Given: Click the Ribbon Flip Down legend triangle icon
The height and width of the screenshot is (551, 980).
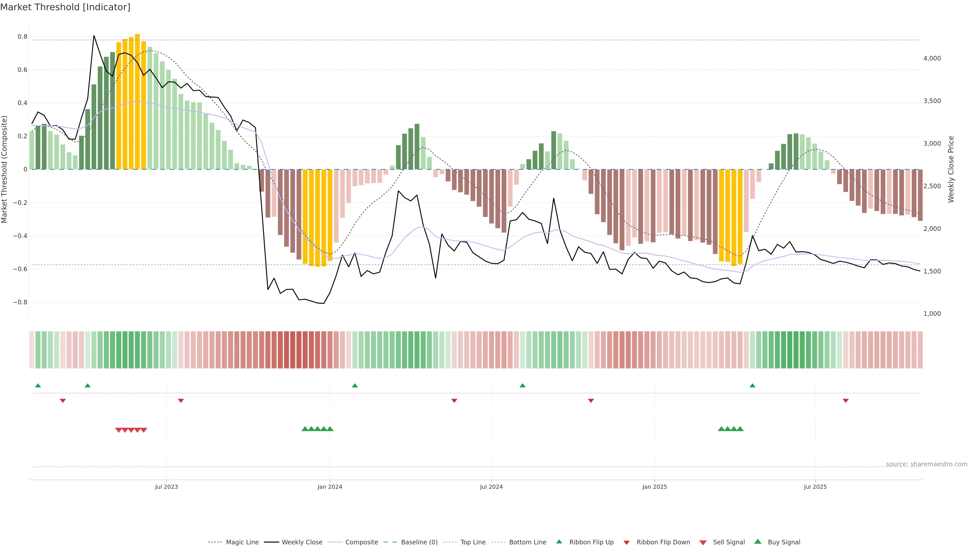Looking at the screenshot, I should pos(627,542).
